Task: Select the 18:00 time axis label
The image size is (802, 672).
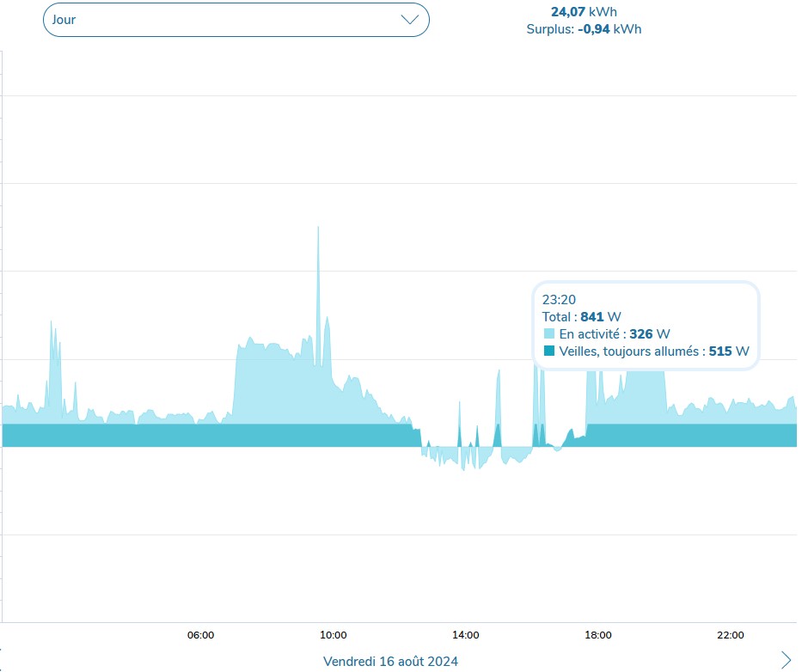Action: click(598, 635)
